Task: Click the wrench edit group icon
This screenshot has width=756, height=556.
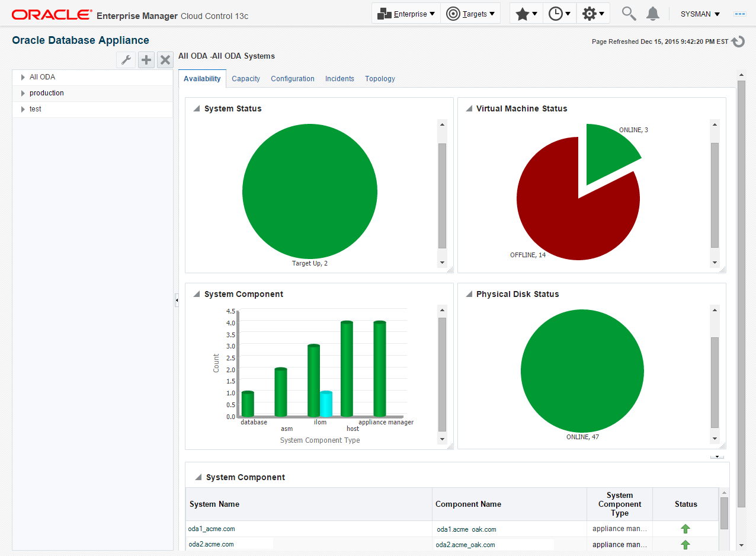Action: [x=126, y=60]
